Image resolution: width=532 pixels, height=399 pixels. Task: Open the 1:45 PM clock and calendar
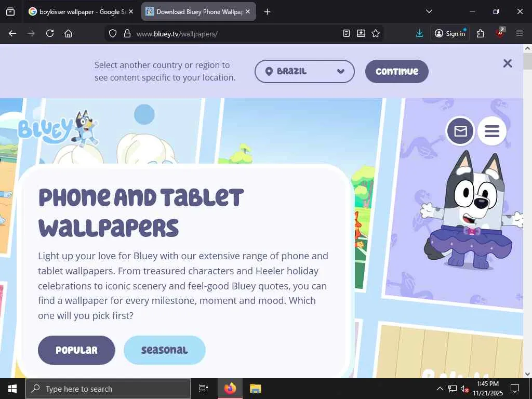(488, 389)
